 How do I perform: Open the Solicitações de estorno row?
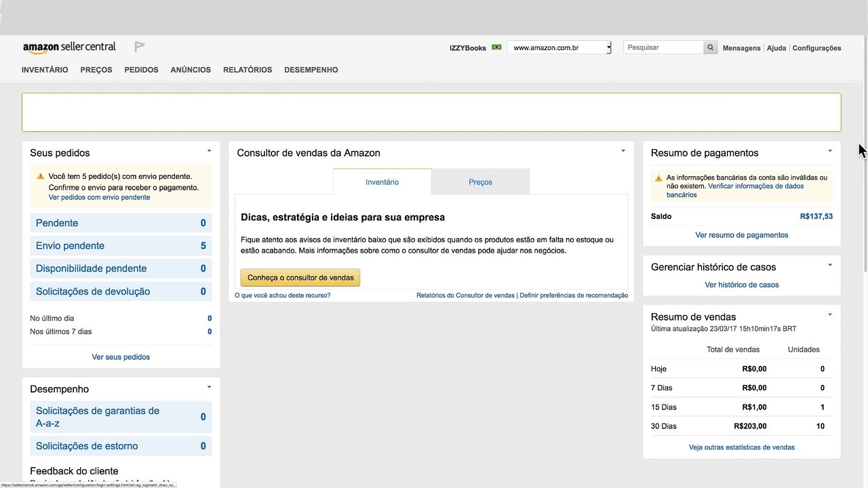121,446
